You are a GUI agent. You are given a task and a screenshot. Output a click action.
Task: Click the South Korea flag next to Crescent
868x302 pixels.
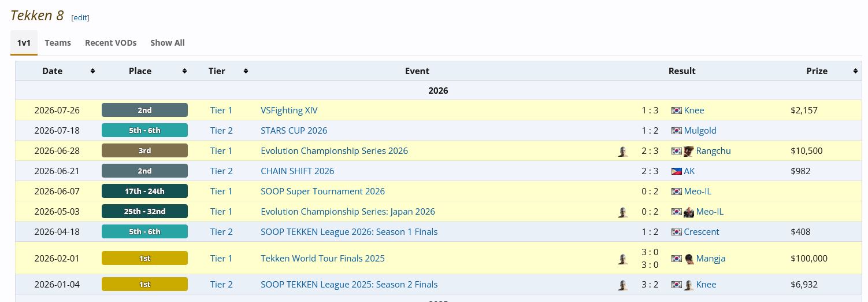[x=676, y=232]
